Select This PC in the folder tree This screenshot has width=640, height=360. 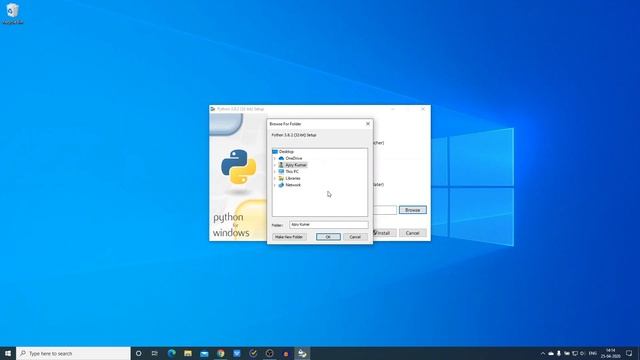click(x=292, y=171)
